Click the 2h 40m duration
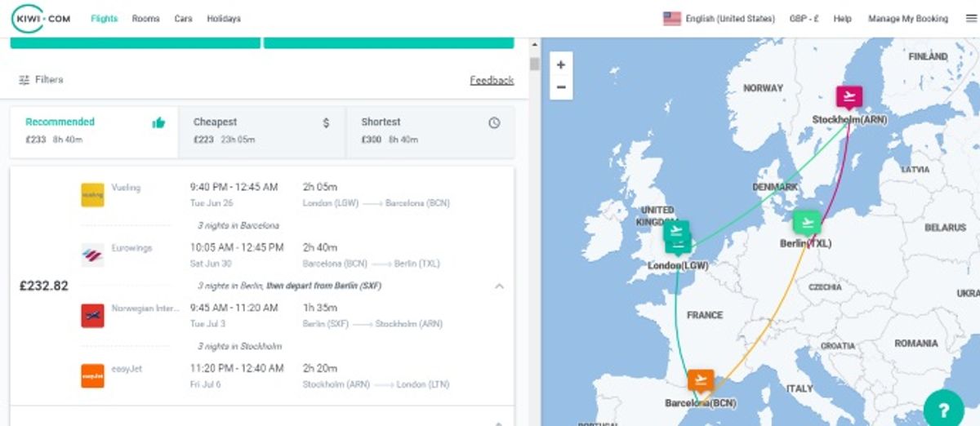Viewport: 980px width, 426px height. (x=320, y=247)
